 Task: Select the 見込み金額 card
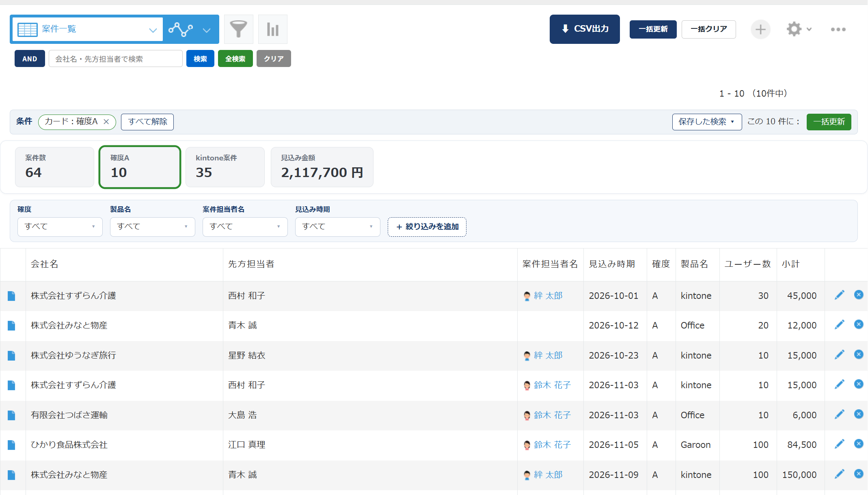click(x=322, y=167)
